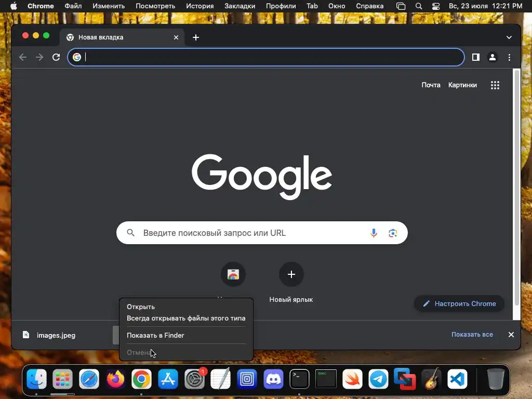Close the downloads bar
Image resolution: width=532 pixels, height=399 pixels.
[x=511, y=335]
